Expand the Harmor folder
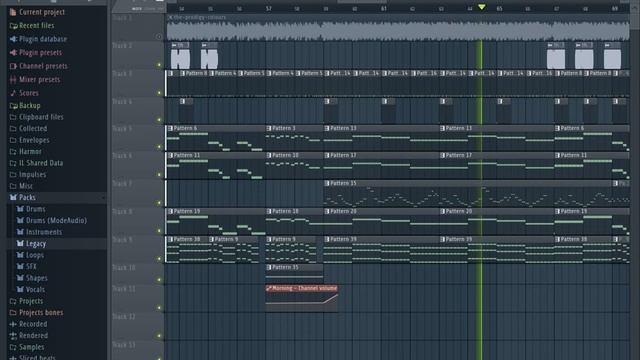The height and width of the screenshot is (360, 640). coord(13,151)
